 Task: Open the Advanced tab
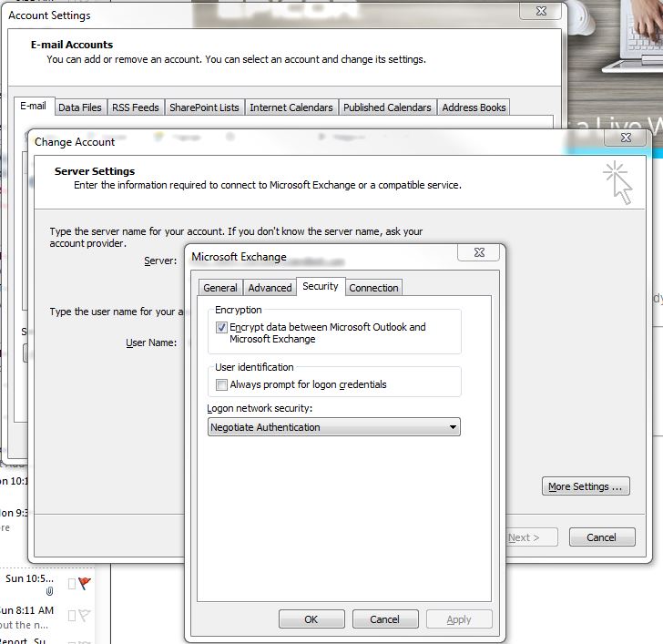tap(270, 288)
